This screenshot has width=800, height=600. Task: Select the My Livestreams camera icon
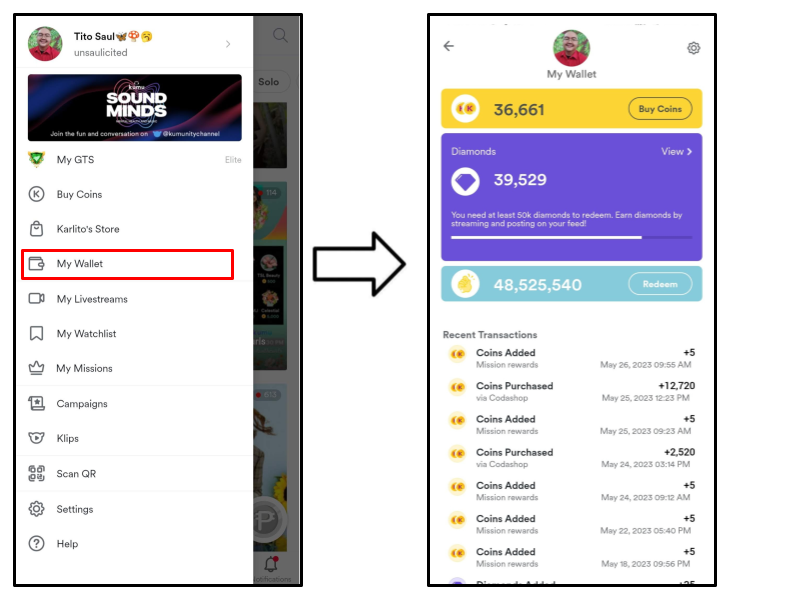coord(36,298)
